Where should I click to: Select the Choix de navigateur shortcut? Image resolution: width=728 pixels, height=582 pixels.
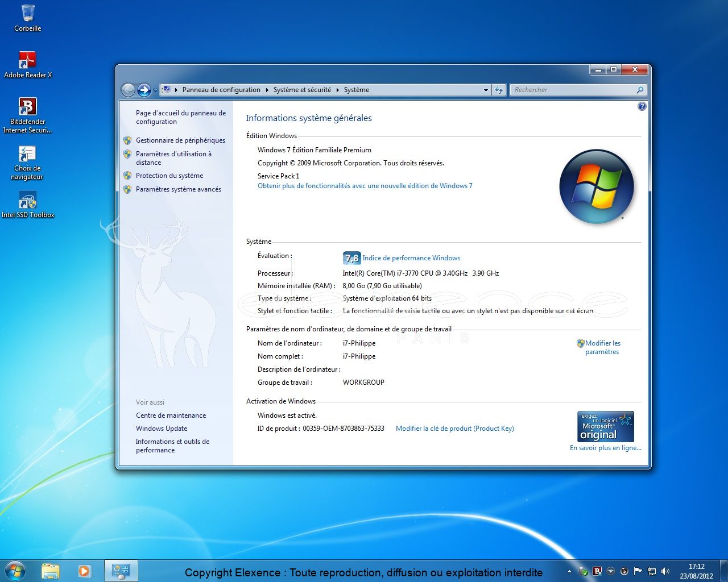point(27,163)
